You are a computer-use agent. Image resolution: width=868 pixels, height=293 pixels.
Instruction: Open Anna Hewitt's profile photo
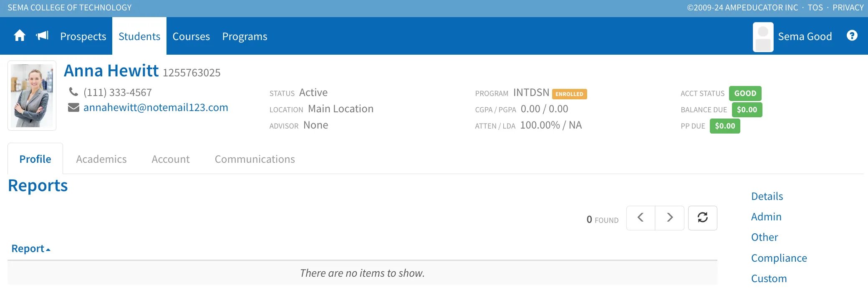32,96
